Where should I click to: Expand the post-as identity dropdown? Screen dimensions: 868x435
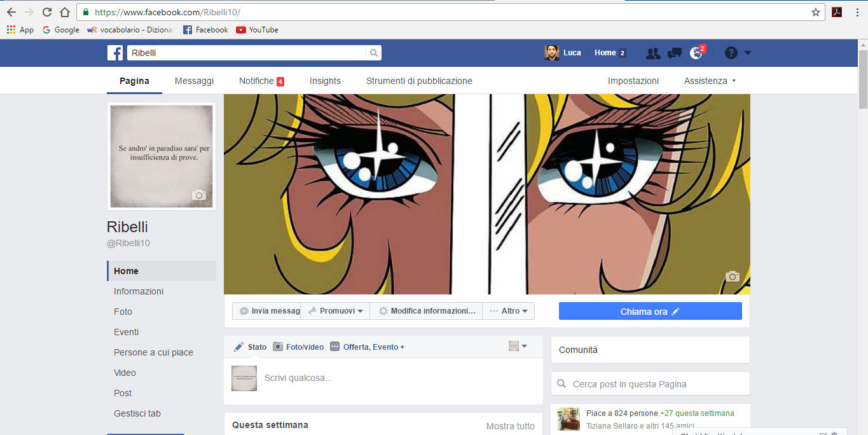(x=518, y=346)
